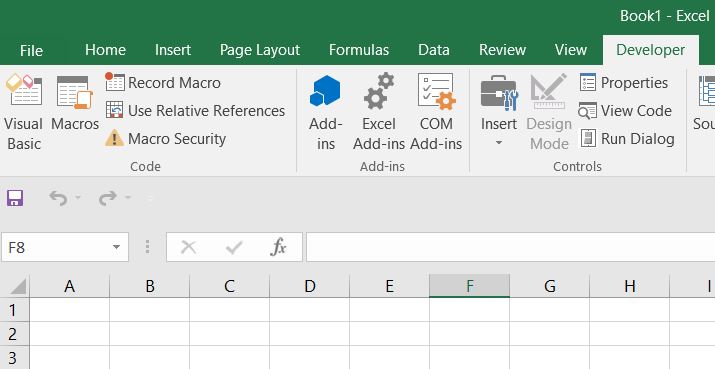Click cell A1
The image size is (715, 369).
pyautogui.click(x=69, y=310)
